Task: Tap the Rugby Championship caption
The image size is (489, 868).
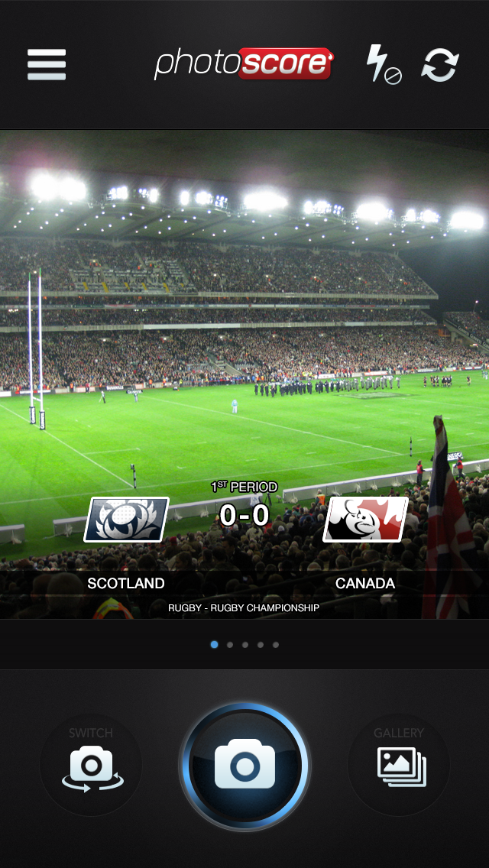Action: click(x=244, y=607)
